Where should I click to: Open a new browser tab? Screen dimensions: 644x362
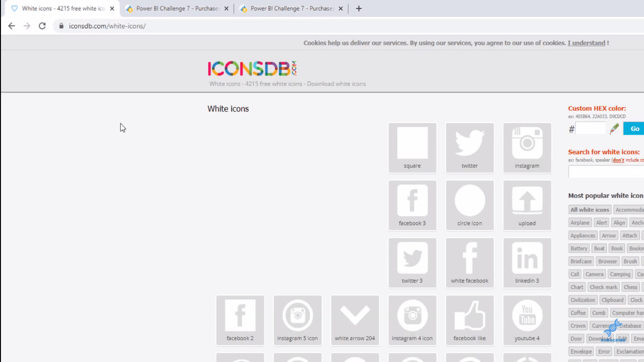359,8
